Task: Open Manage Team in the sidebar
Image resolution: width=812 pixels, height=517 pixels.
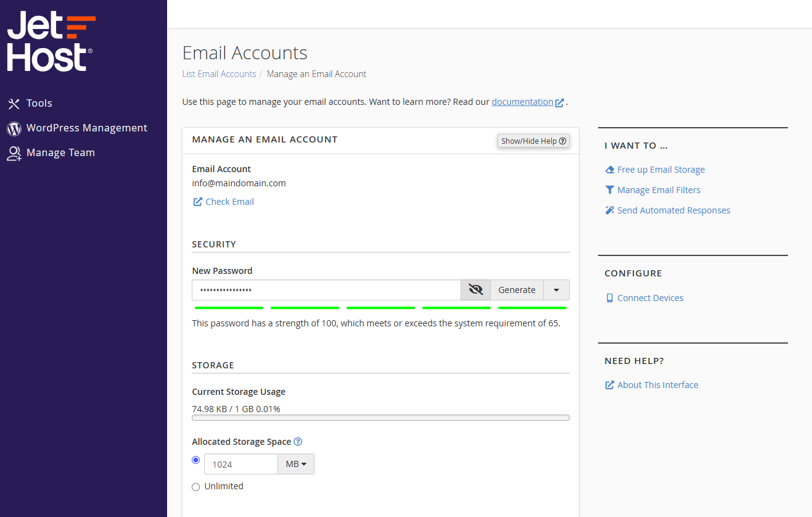Action: [x=60, y=152]
